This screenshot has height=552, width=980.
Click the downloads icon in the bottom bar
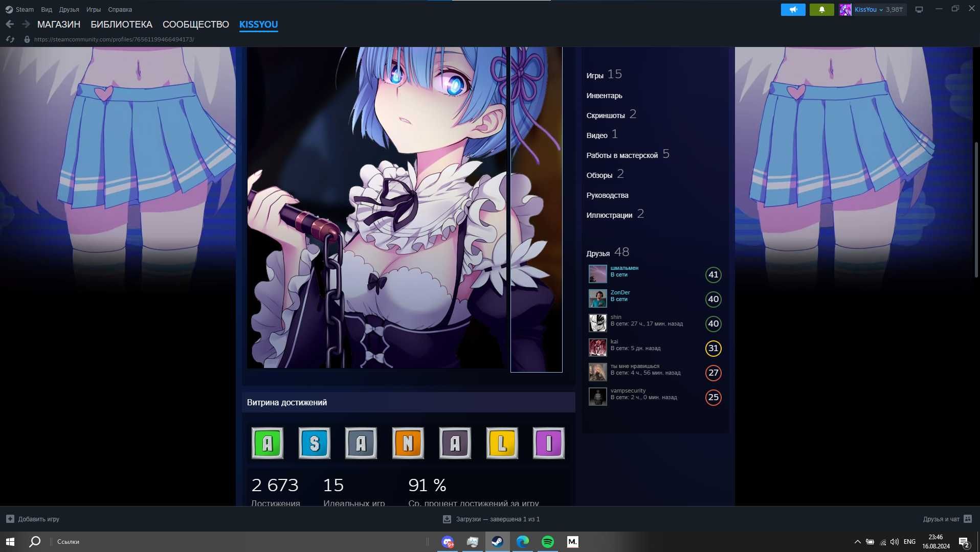pyautogui.click(x=447, y=519)
